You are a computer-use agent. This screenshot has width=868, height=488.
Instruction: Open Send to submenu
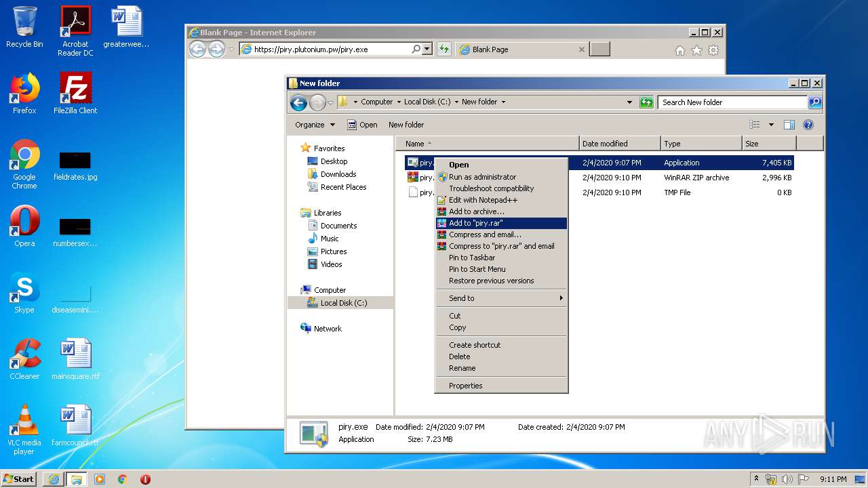pyautogui.click(x=501, y=298)
